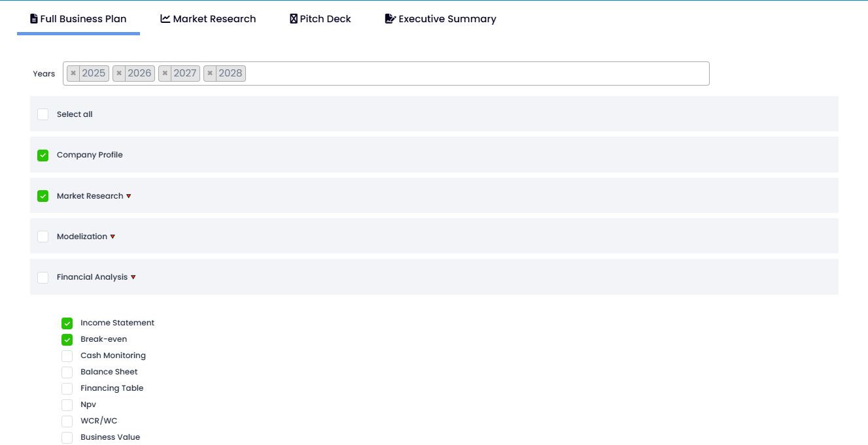
Task: Expand the Market Research section arrow
Action: point(129,196)
